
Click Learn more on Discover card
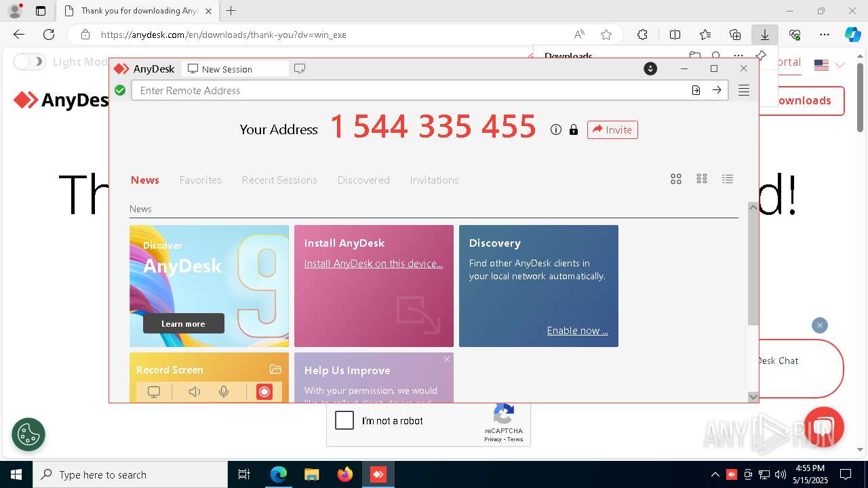click(x=183, y=323)
